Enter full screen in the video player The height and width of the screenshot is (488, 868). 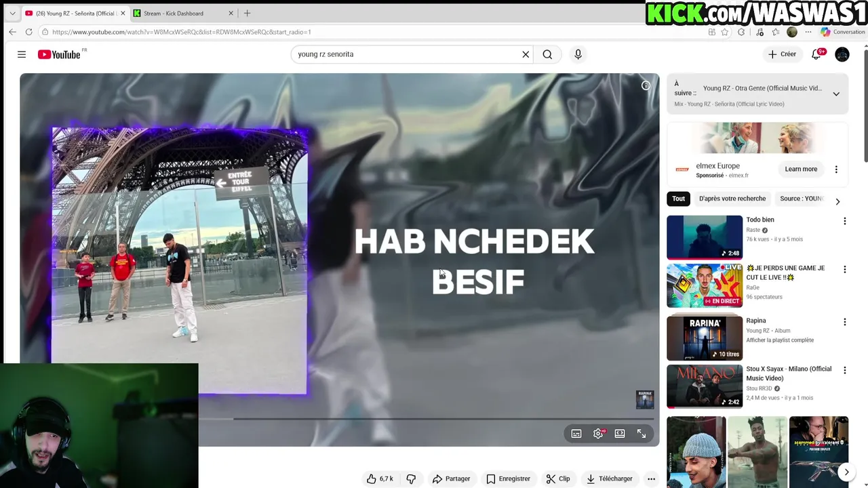pyautogui.click(x=642, y=434)
